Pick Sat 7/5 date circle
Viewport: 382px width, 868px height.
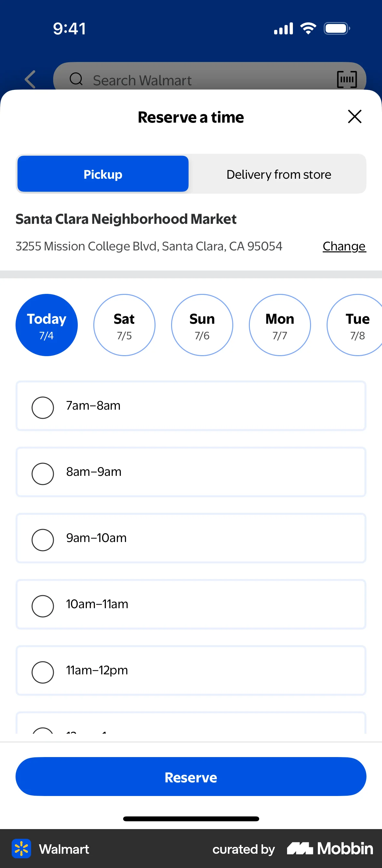click(124, 325)
